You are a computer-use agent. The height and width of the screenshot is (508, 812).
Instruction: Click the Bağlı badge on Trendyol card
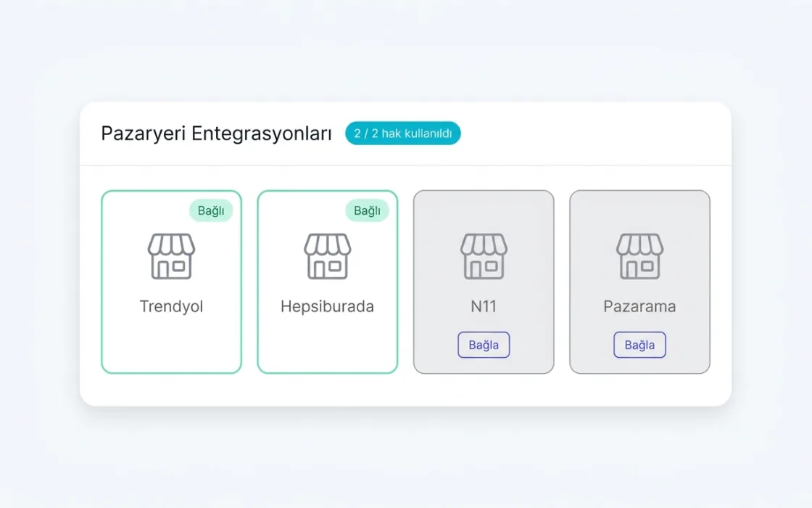click(211, 210)
